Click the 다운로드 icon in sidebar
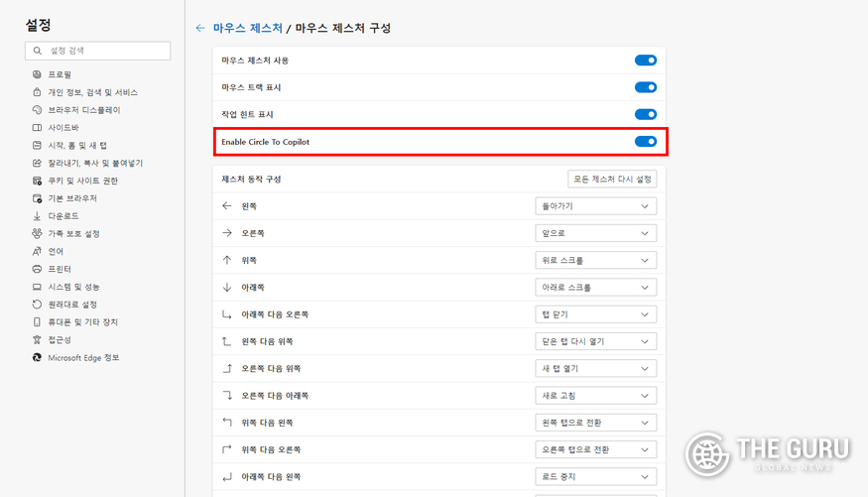 pyautogui.click(x=37, y=216)
